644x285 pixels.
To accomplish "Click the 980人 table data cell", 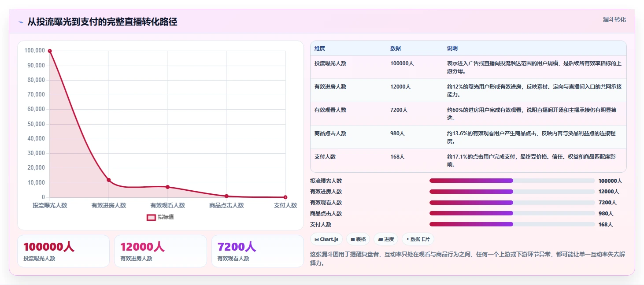I will [397, 133].
